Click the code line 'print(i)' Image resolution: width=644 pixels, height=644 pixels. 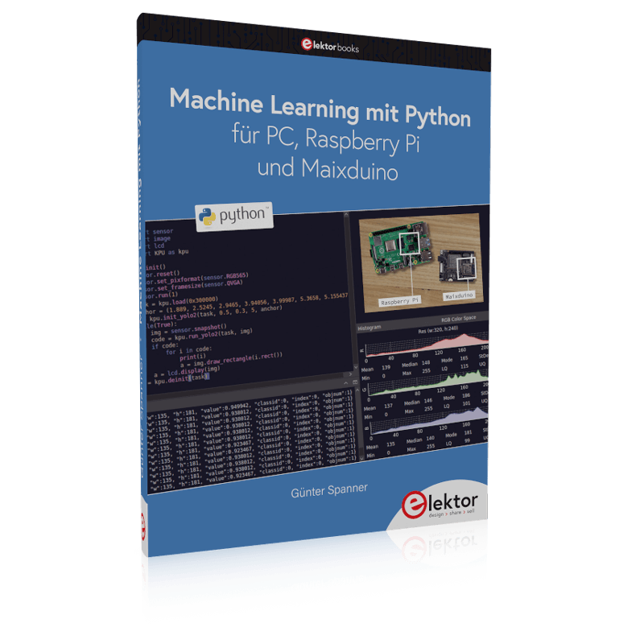pyautogui.click(x=192, y=357)
